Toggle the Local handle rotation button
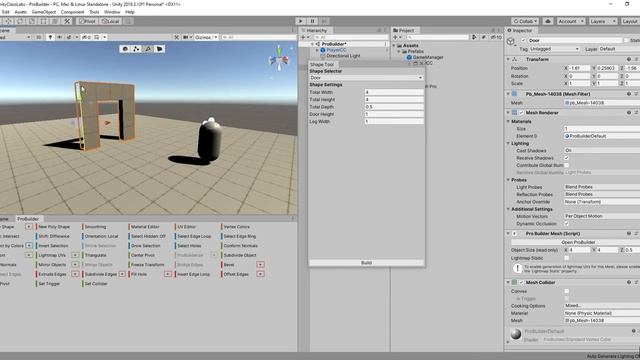640x360 pixels. point(110,21)
